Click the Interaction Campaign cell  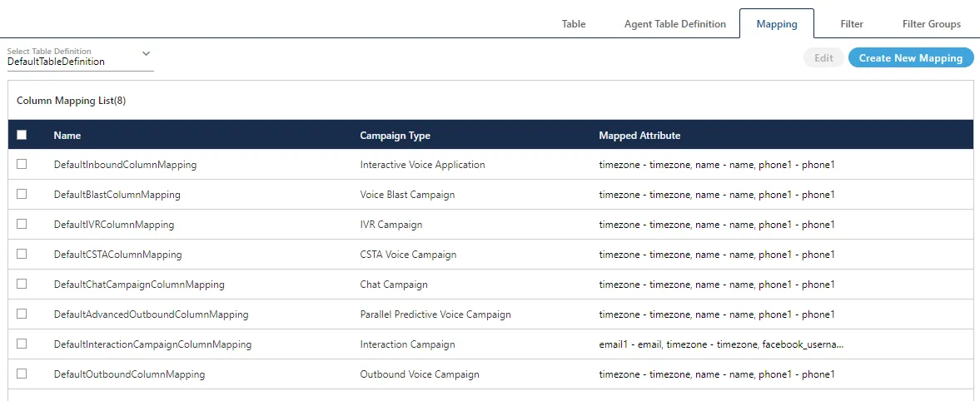tap(407, 344)
